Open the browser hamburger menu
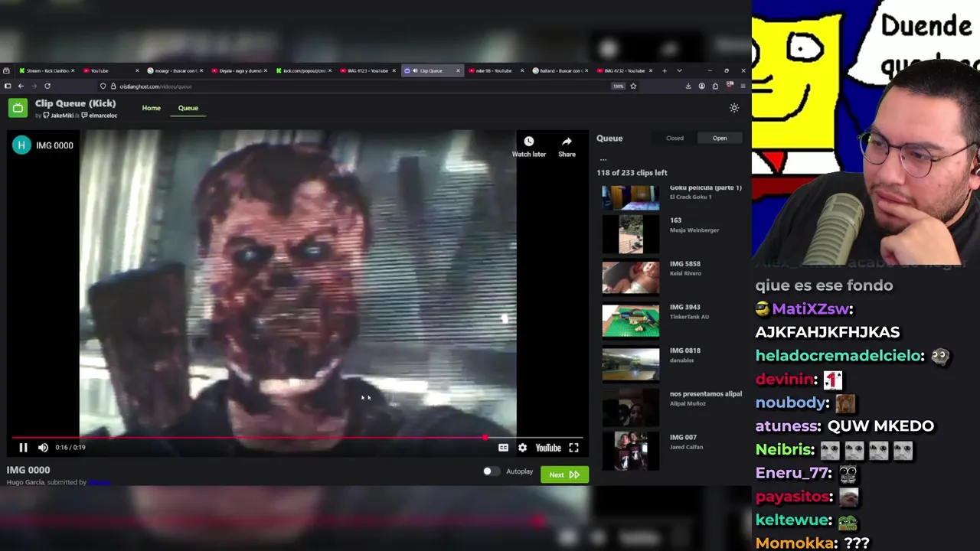The width and height of the screenshot is (980, 551). [743, 86]
